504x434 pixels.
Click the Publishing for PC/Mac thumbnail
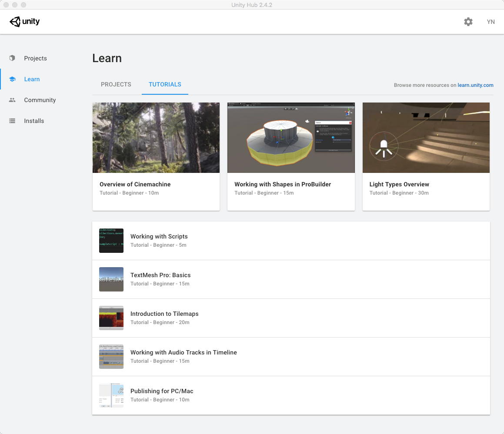[x=111, y=395]
